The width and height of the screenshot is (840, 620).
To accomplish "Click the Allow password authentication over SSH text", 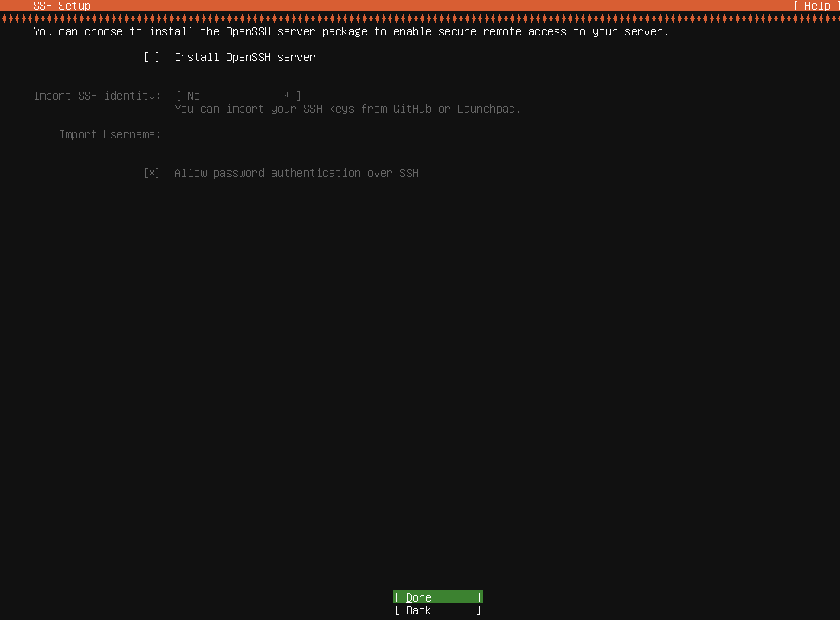I will (296, 173).
